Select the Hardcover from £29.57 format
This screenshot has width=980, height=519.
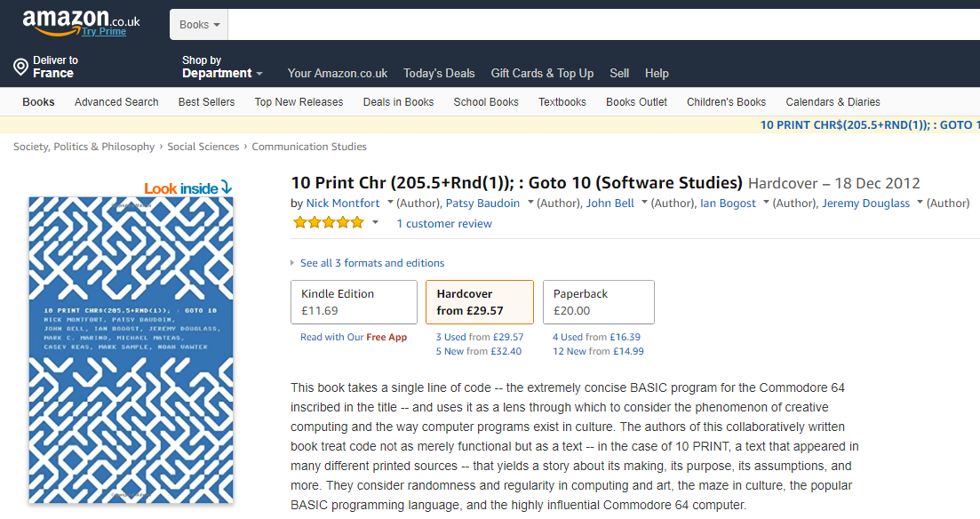click(480, 302)
